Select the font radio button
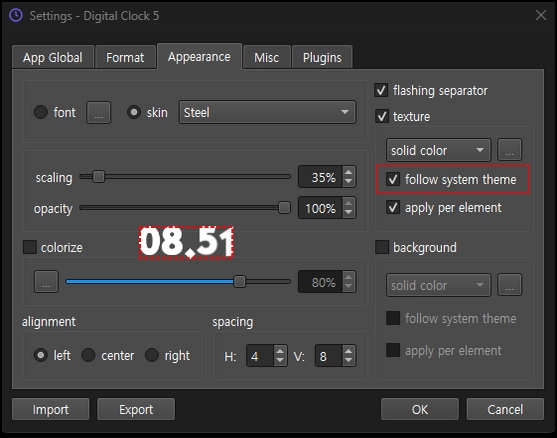Screen dimensions: 557x438 [x=41, y=112]
